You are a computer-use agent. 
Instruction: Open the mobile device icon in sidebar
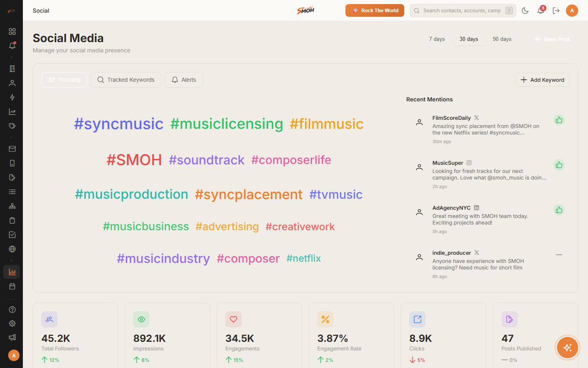pyautogui.click(x=12, y=163)
